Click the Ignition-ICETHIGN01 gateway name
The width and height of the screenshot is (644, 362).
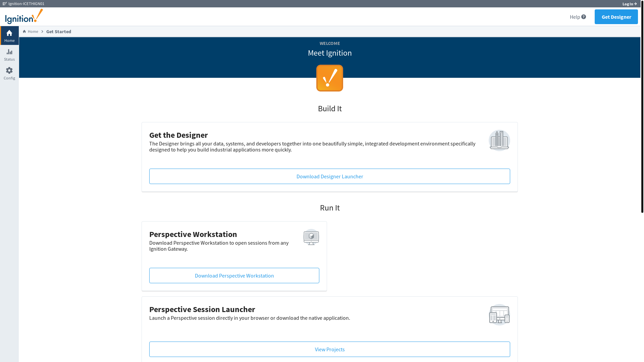[x=26, y=4]
